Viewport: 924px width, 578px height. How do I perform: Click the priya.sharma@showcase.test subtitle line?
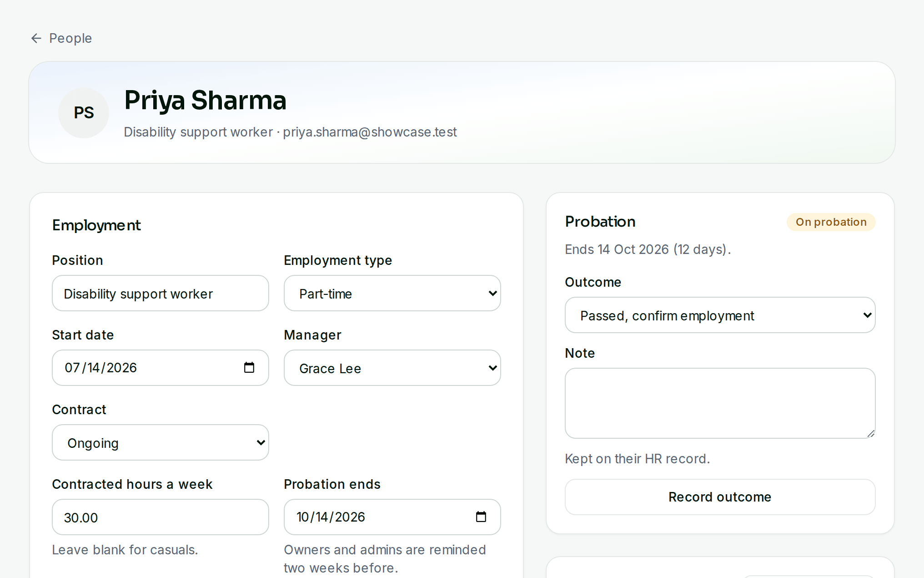290,132
